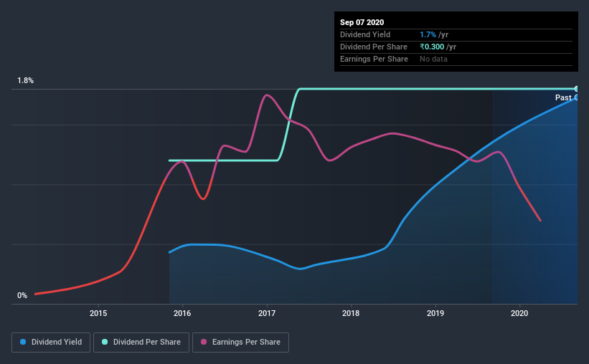Click the teal endpoint marker on Dividend Per Share line
The width and height of the screenshot is (589, 364).
click(x=576, y=89)
